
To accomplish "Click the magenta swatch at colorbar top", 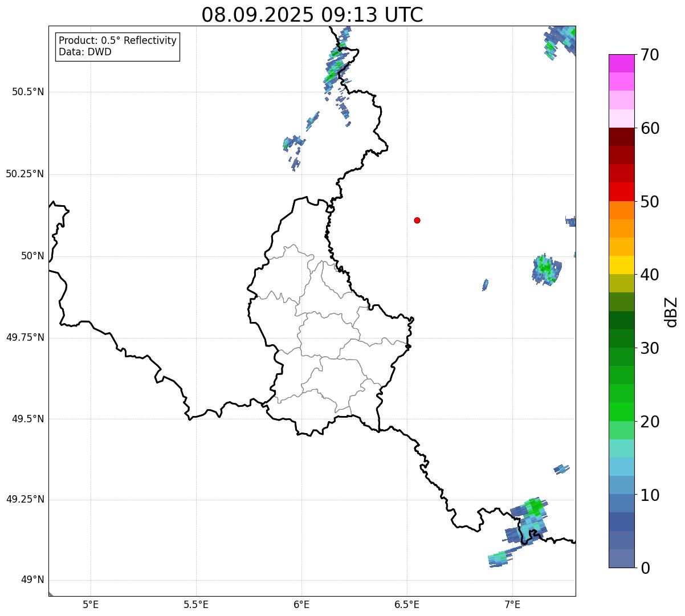I will (x=621, y=63).
